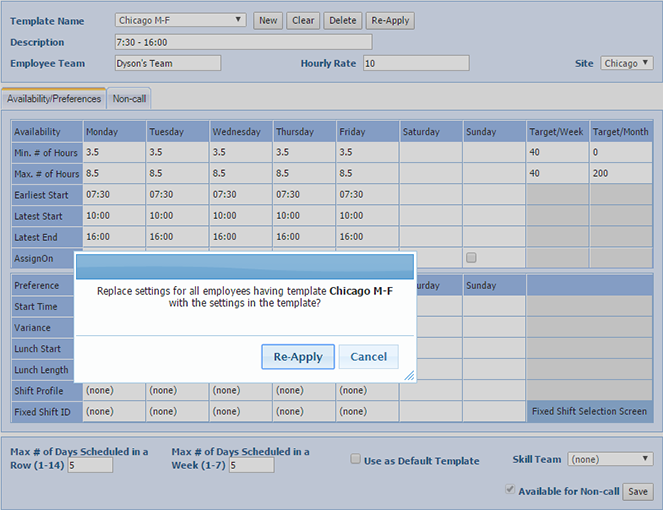Toggle Use as Default Template checkbox
663x510 pixels.
pyautogui.click(x=356, y=460)
